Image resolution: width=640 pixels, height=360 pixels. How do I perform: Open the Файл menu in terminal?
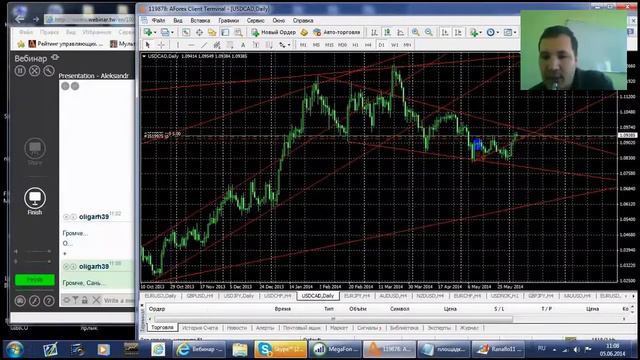pos(158,20)
